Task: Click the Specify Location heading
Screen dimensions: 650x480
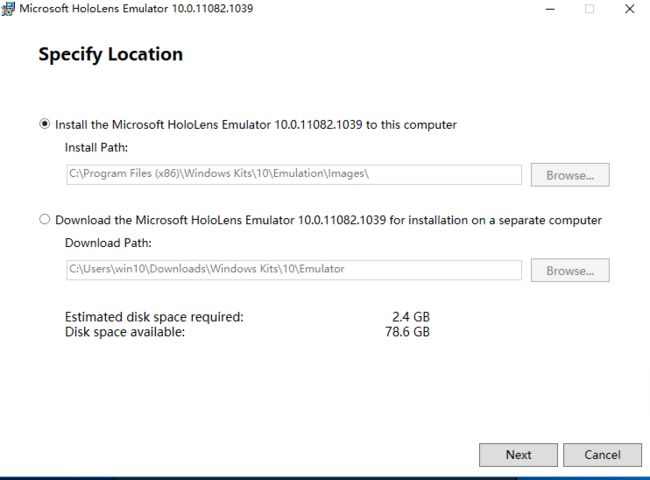Action: coord(111,55)
